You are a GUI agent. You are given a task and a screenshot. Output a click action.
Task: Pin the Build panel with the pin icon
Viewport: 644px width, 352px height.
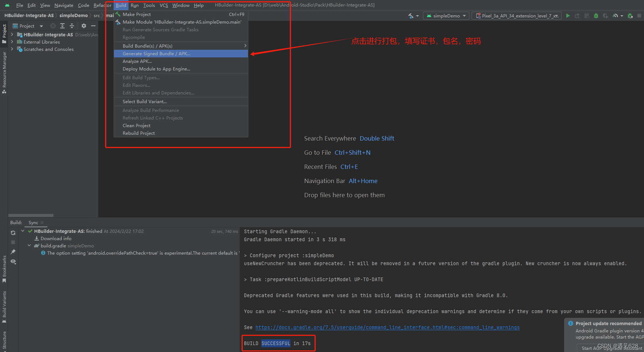click(x=13, y=251)
